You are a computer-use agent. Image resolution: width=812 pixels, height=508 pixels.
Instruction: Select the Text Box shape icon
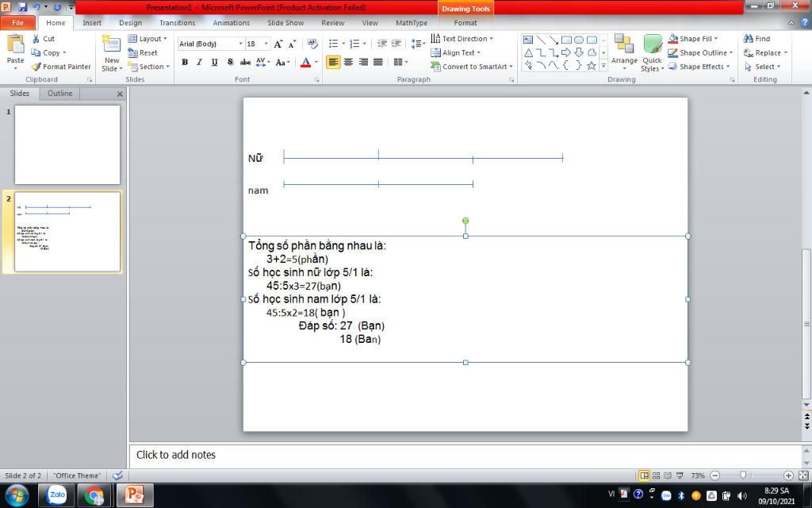527,40
